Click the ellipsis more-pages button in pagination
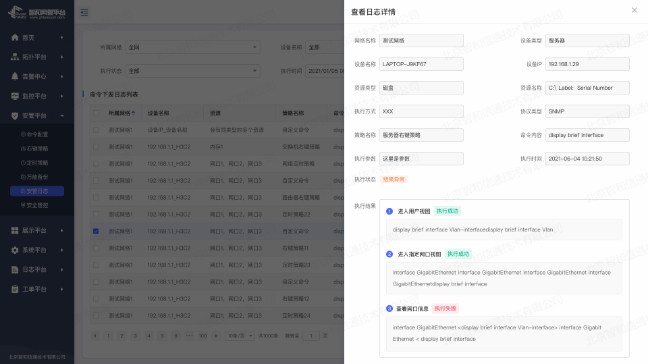This screenshot has height=364, width=648. tap(189, 336)
